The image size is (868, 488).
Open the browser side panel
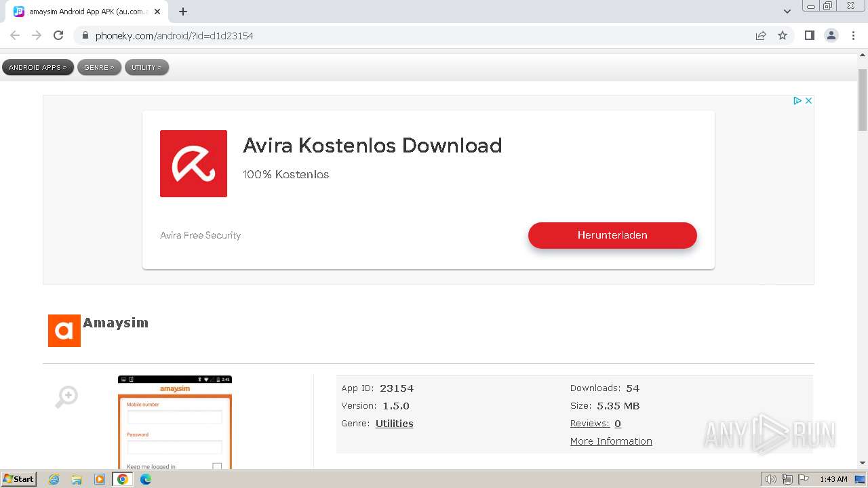[x=809, y=35]
